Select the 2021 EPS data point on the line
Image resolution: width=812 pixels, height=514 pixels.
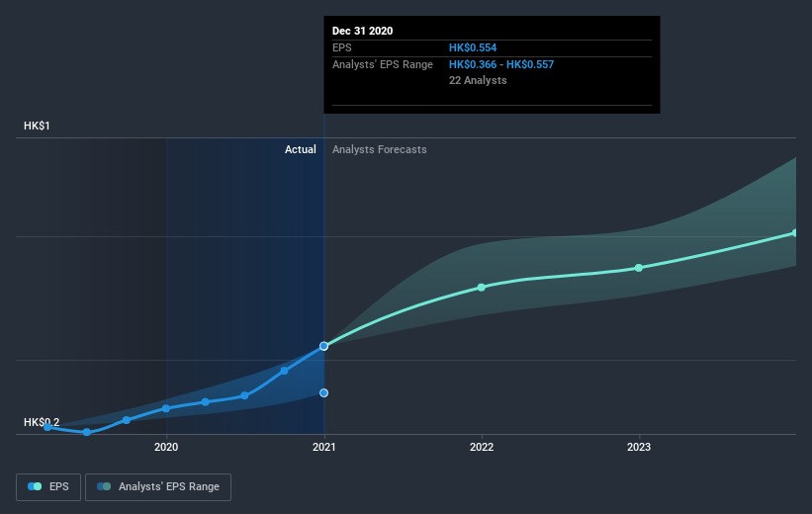[323, 346]
